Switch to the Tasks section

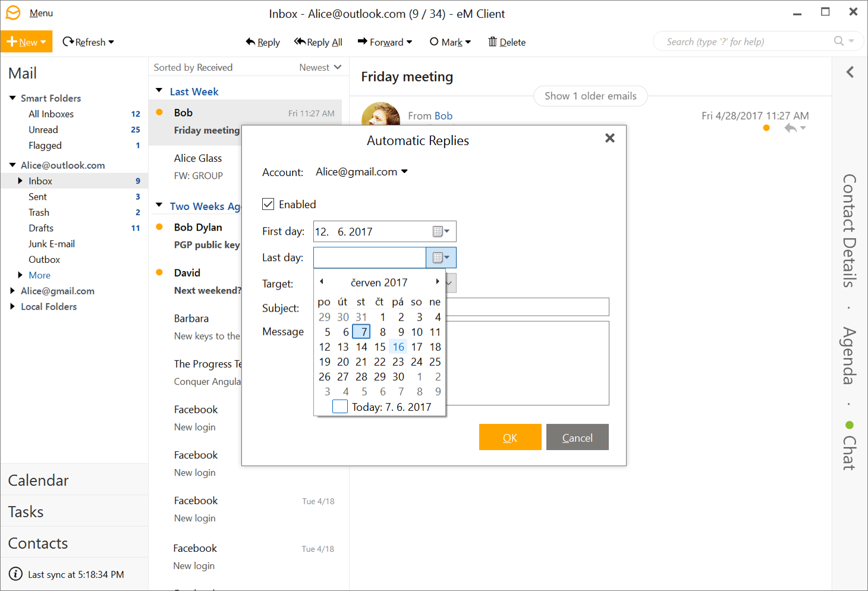coord(74,511)
